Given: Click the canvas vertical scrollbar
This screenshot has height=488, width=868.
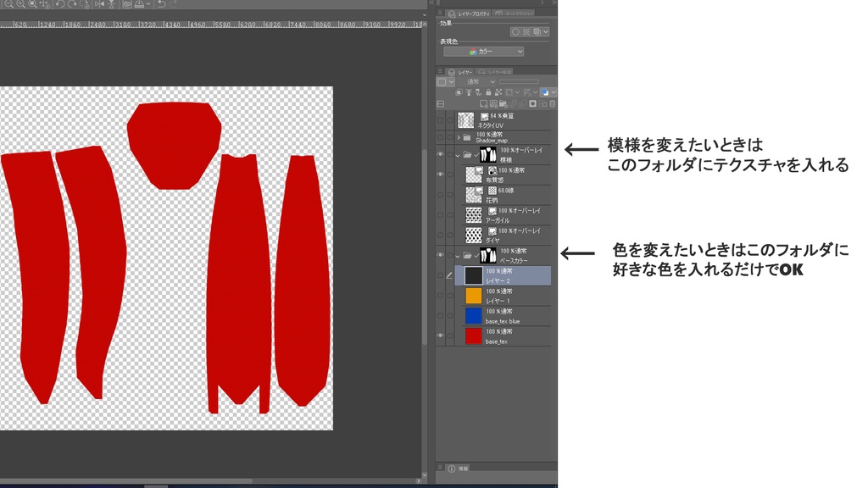Looking at the screenshot, I should coord(424,247).
